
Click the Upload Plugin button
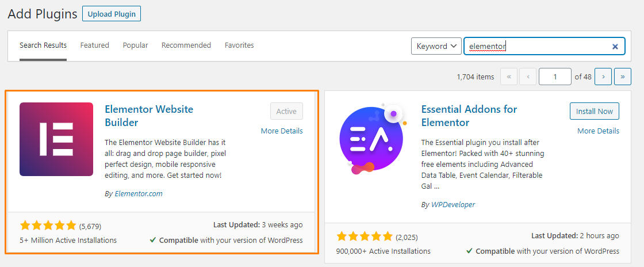click(112, 14)
